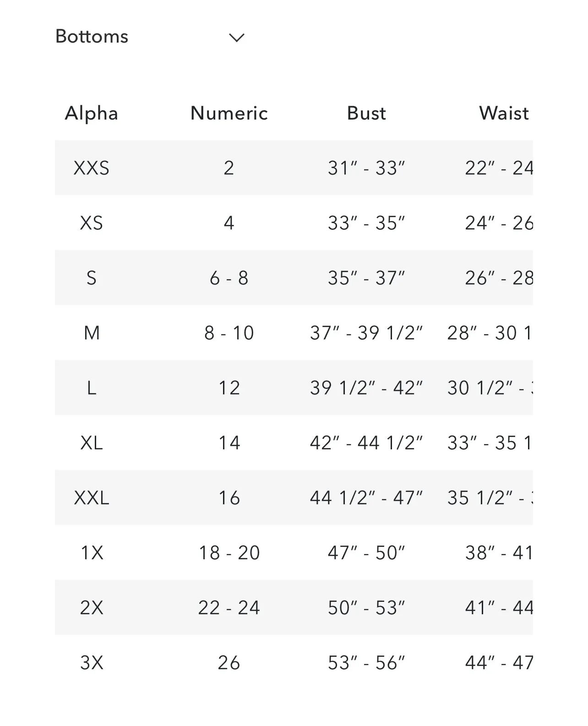The height and width of the screenshot is (726, 588).
Task: Click the 3X size label
Action: (92, 663)
